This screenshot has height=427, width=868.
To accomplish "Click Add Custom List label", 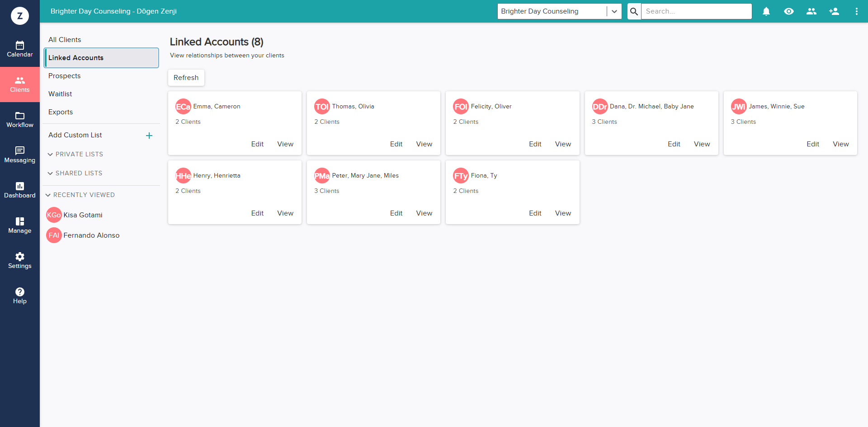I will pos(75,135).
